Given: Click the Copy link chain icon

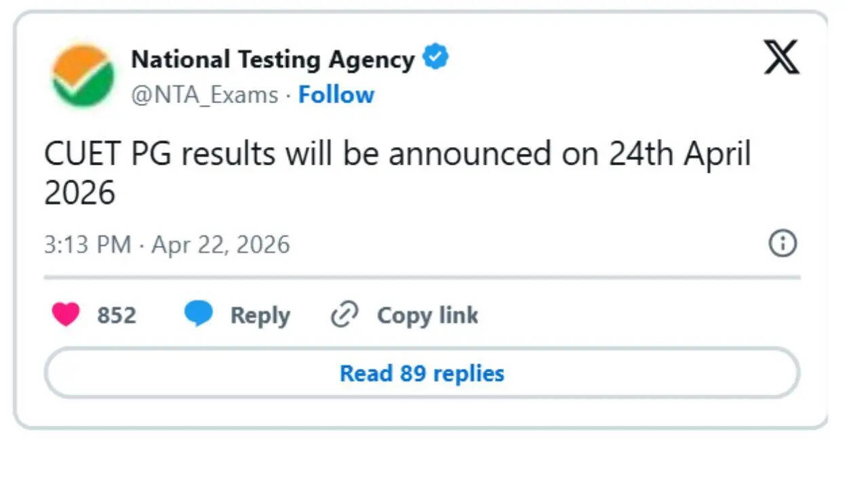Looking at the screenshot, I should click(x=344, y=314).
